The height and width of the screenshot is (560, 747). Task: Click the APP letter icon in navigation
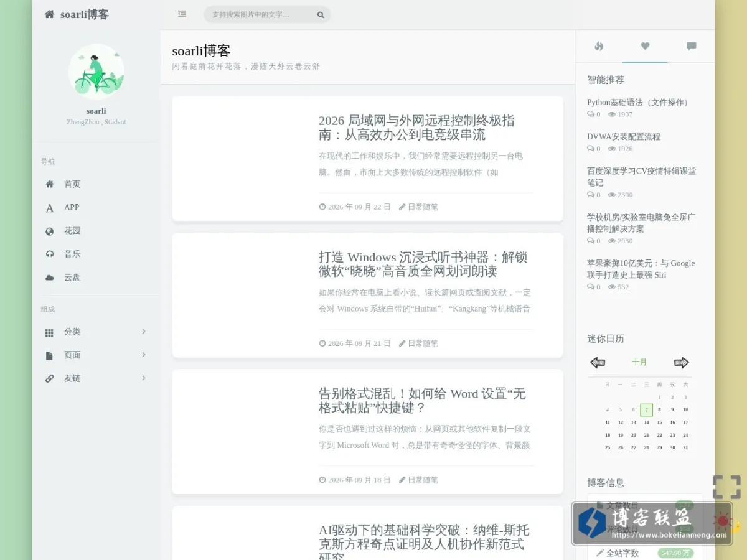[50, 208]
